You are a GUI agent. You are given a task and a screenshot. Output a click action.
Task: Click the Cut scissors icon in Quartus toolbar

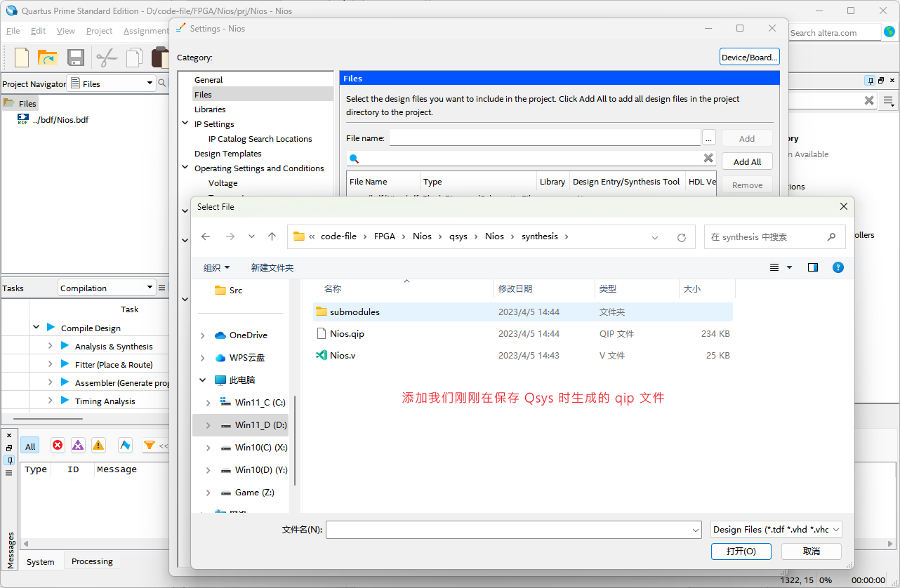tap(106, 58)
